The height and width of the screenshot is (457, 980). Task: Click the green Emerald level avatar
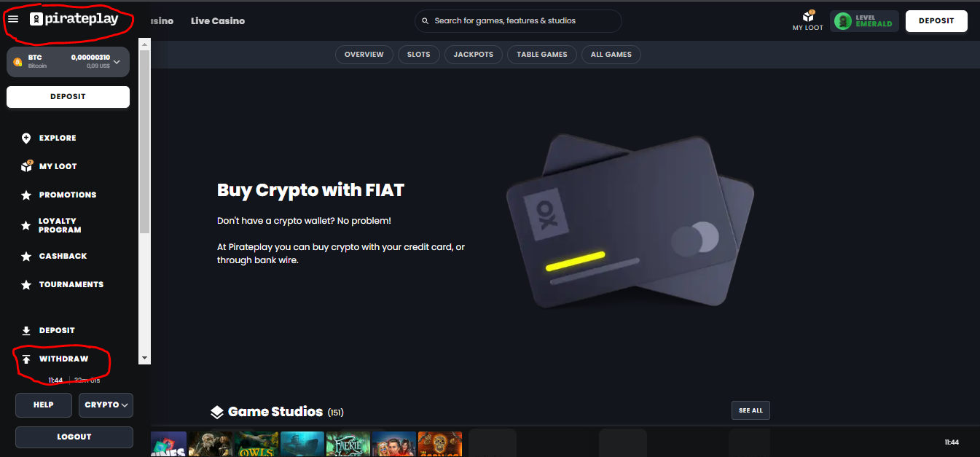coord(843,21)
